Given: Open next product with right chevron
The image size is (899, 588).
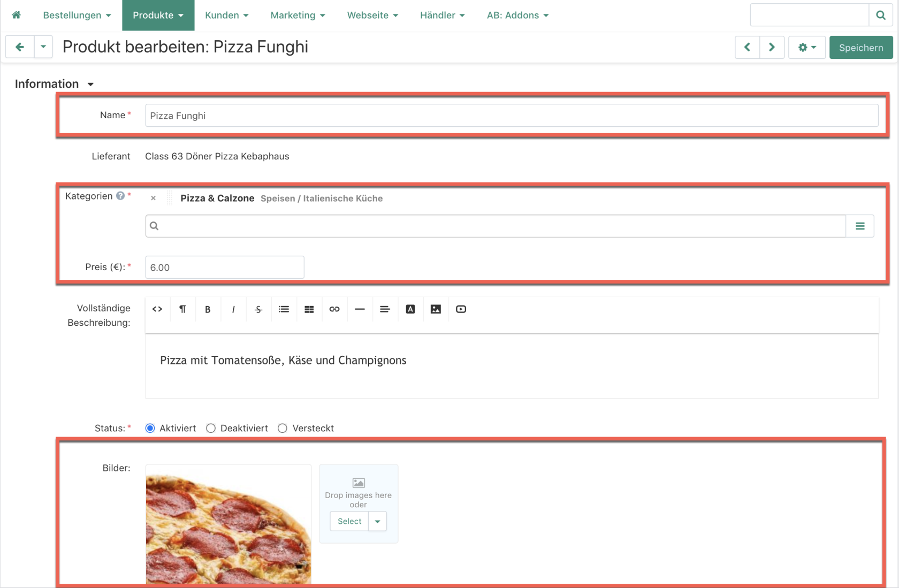Looking at the screenshot, I should 772,47.
